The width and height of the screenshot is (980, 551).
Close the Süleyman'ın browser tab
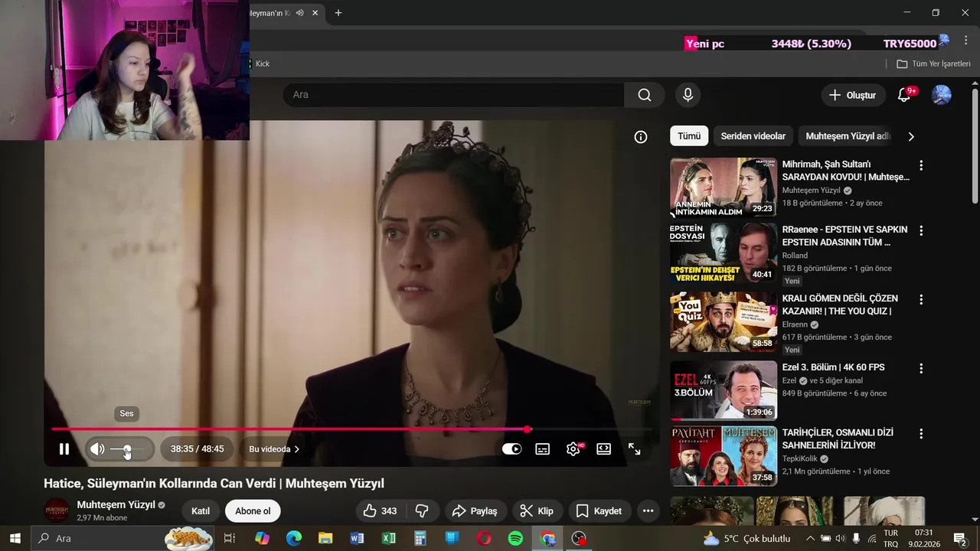pyautogui.click(x=315, y=13)
